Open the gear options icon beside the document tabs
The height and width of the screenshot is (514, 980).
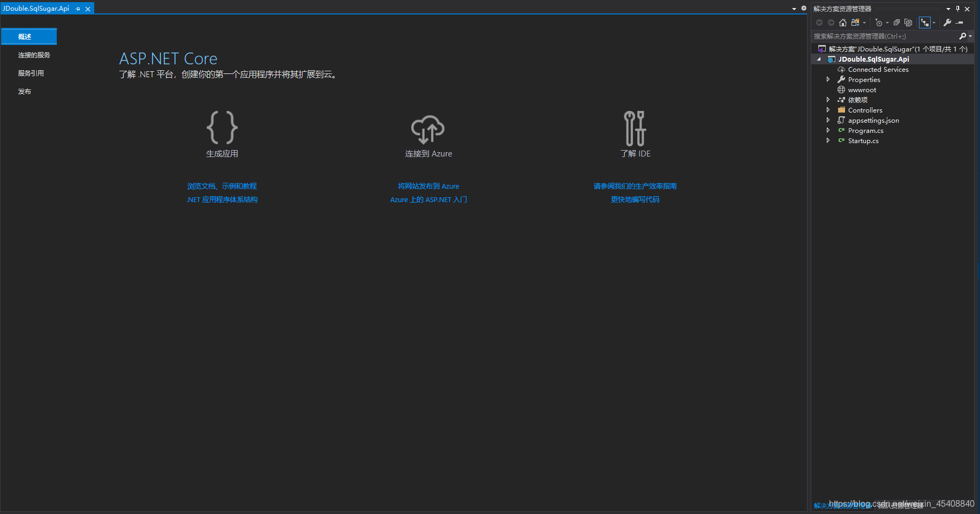pyautogui.click(x=803, y=9)
